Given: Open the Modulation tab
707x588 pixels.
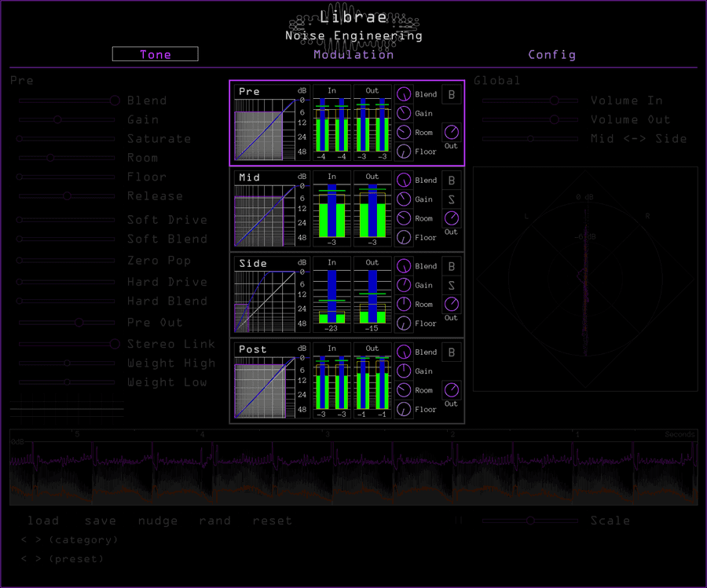Looking at the screenshot, I should [353, 54].
